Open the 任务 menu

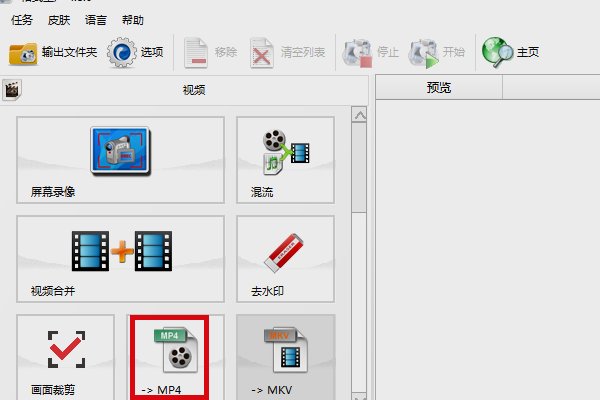point(22,20)
